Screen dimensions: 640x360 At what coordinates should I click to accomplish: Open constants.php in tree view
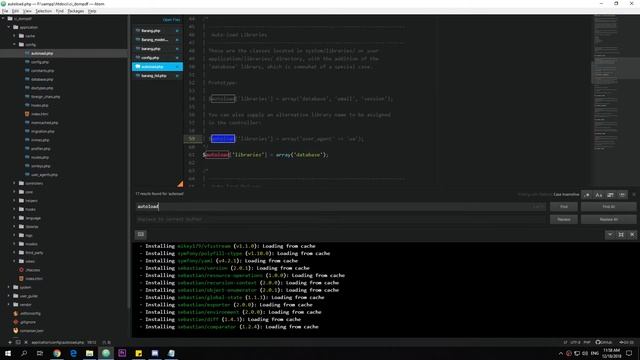pos(42,71)
